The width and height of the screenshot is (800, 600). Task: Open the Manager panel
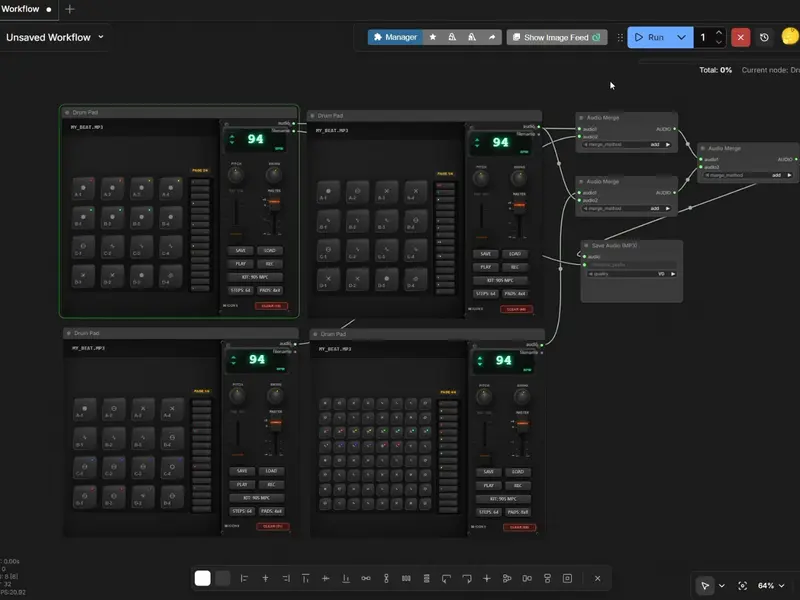tap(395, 37)
